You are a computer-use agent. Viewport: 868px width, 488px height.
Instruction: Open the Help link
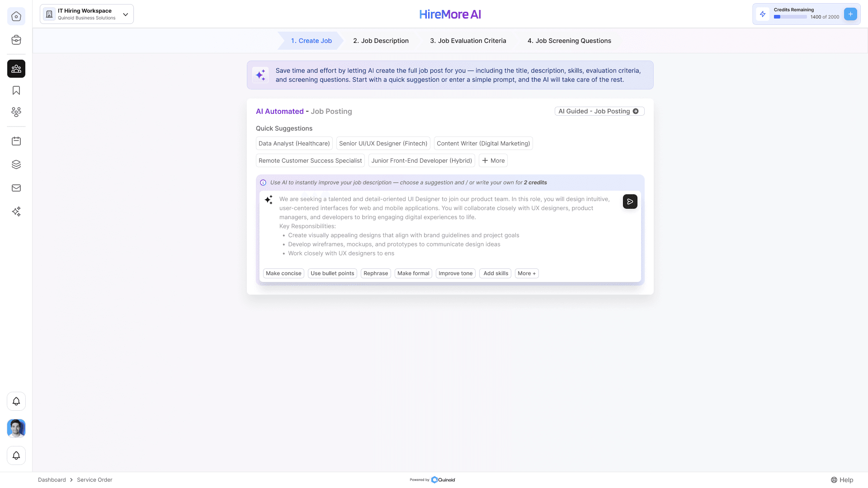842,480
